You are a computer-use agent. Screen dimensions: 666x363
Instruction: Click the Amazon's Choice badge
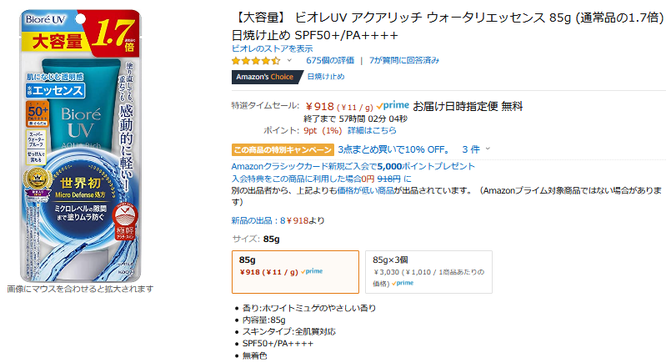point(266,77)
